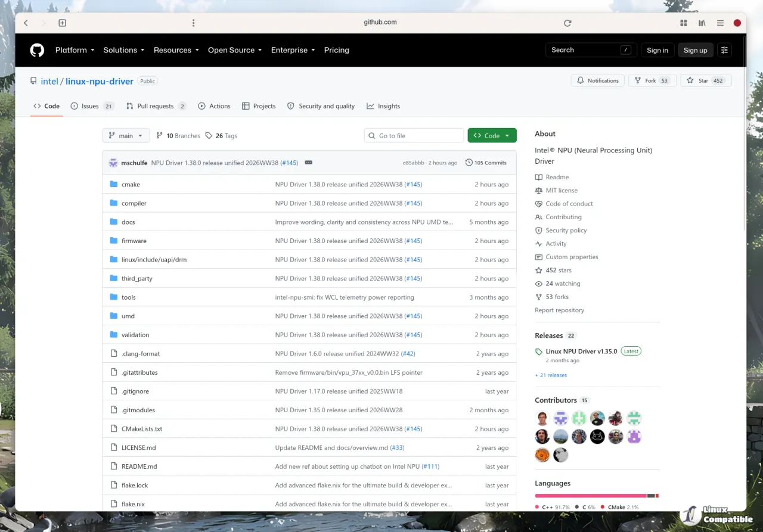Focus the GitHub Search field

tap(591, 50)
